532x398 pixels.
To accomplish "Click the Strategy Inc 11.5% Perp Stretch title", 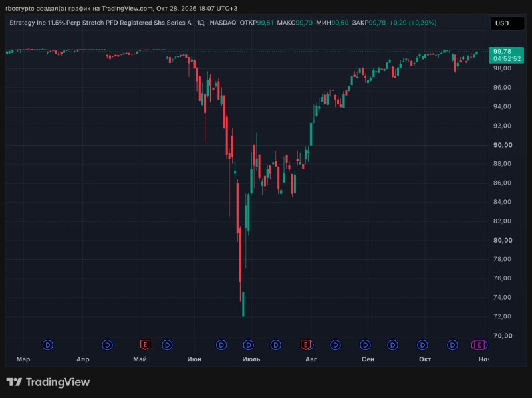I will pyautogui.click(x=100, y=23).
